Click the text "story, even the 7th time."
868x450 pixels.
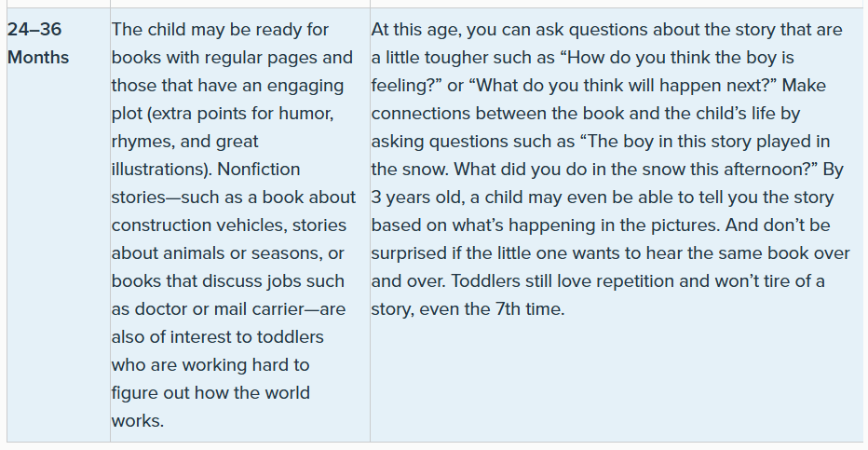click(468, 309)
